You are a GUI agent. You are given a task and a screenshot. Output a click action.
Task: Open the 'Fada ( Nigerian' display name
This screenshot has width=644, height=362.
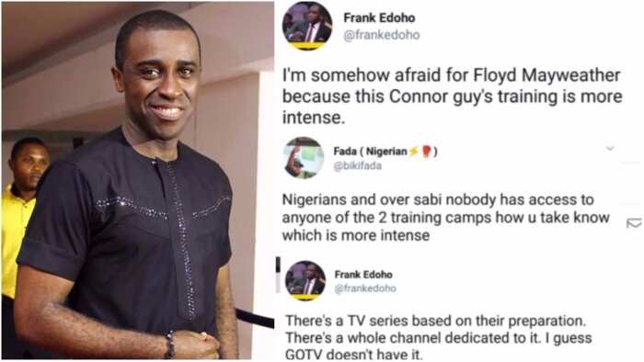[x=371, y=152]
